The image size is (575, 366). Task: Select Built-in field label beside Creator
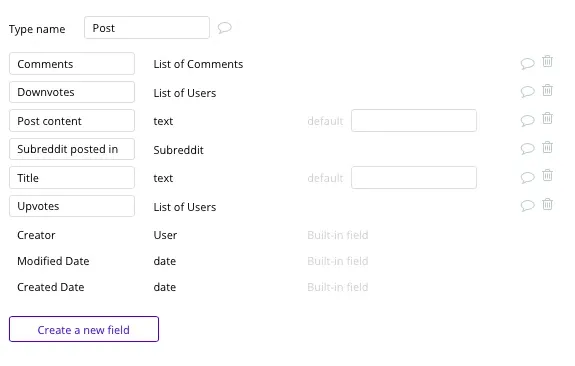338,235
